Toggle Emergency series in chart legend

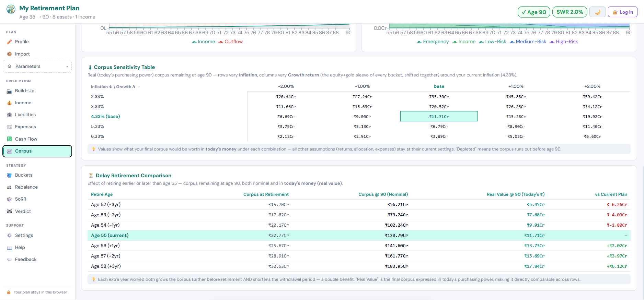[433, 42]
